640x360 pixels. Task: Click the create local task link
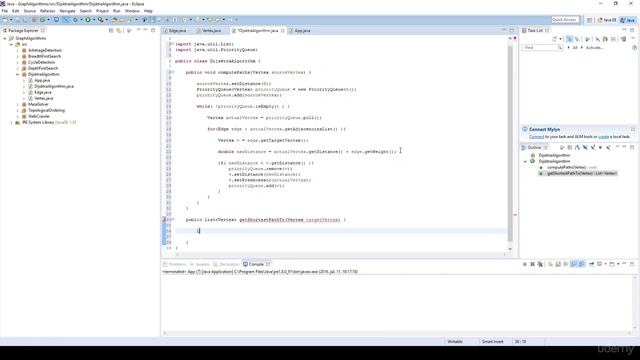[603, 137]
